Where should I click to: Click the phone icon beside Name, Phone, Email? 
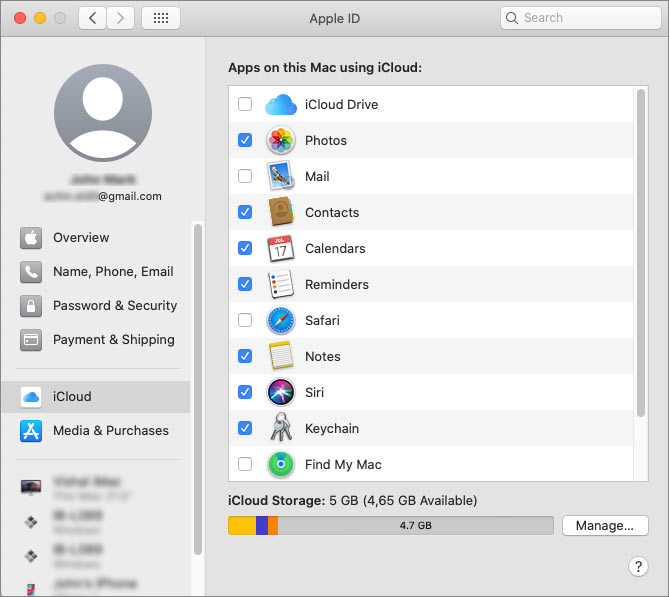pyautogui.click(x=31, y=272)
